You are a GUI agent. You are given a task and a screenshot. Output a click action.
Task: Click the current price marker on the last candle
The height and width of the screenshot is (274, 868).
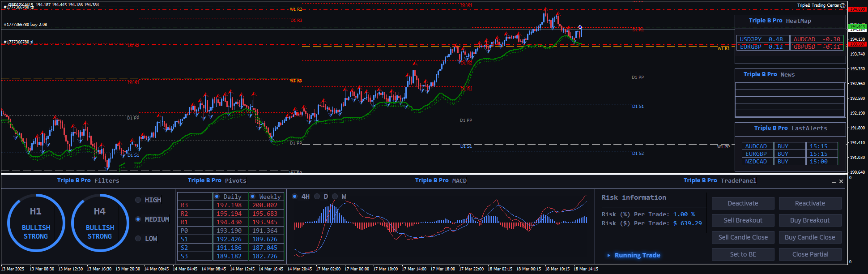580,27
